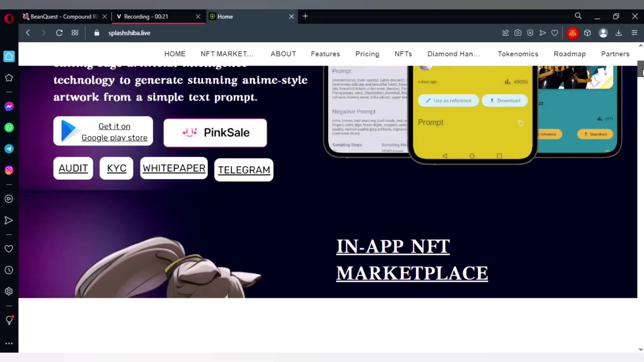
Task: Open the Opera Easy Setup menu icon
Action: (634, 33)
